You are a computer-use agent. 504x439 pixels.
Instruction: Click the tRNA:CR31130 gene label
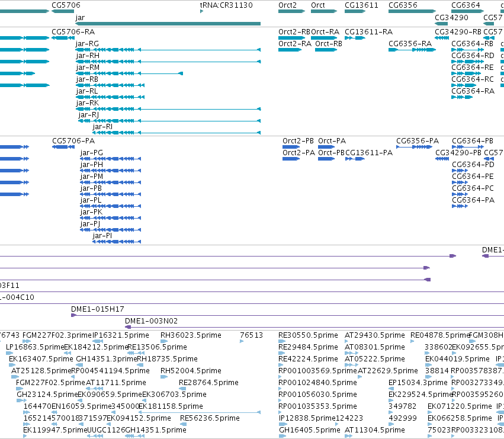226,5
